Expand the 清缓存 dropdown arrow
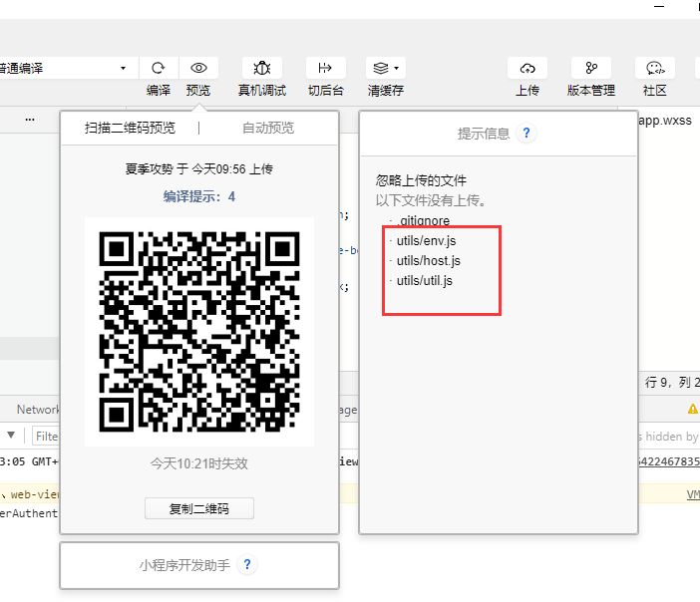This screenshot has width=700, height=602. (x=397, y=69)
